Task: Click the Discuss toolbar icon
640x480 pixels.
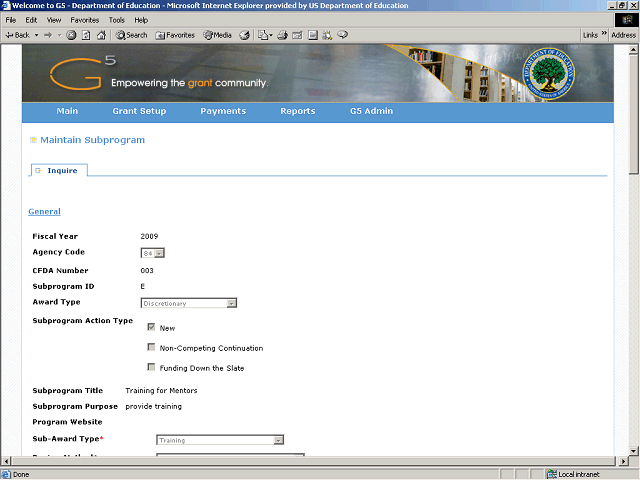Action: point(313,35)
